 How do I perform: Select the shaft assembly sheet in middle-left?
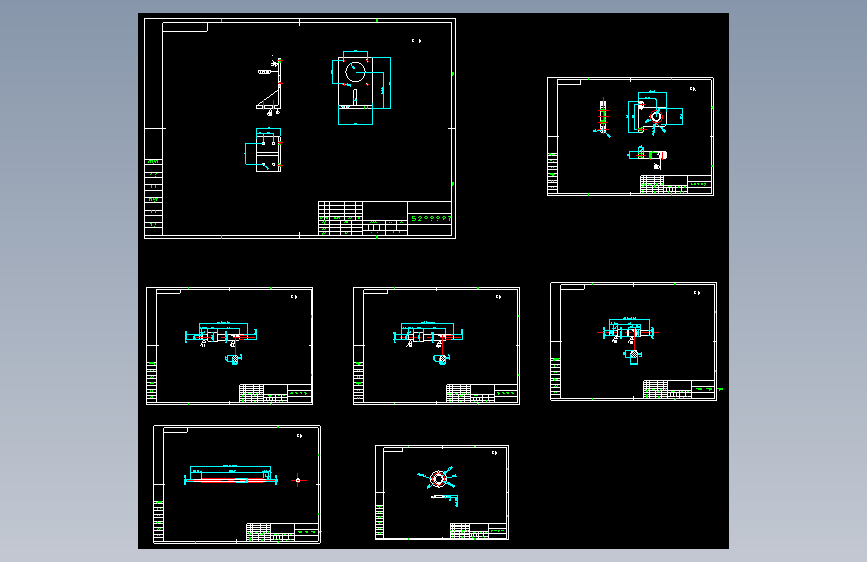tap(229, 346)
